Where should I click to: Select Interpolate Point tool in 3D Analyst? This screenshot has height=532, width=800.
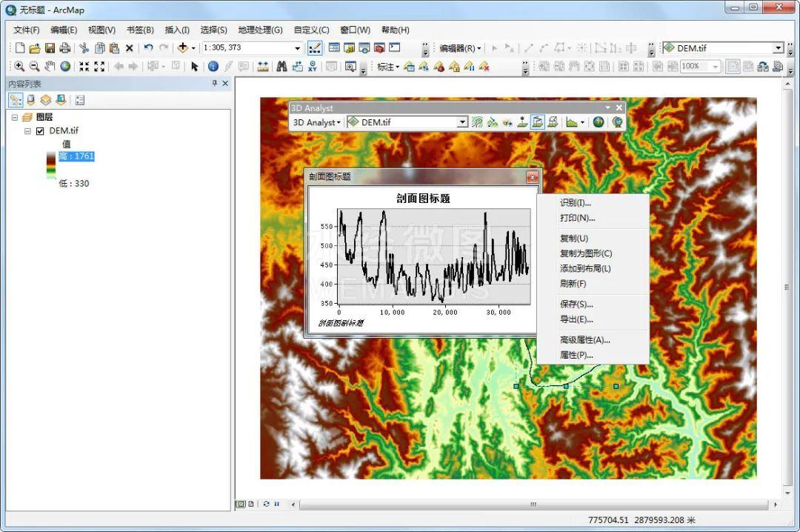(522, 122)
